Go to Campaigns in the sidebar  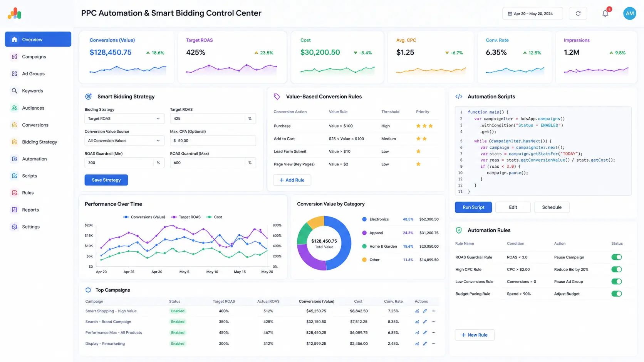38,57
